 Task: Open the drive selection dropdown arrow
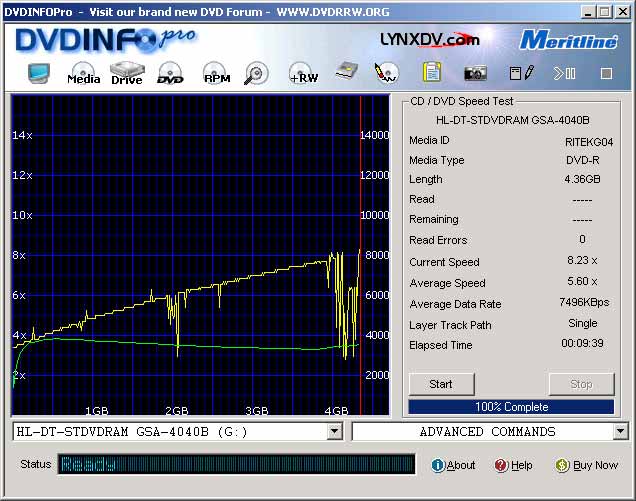(334, 431)
